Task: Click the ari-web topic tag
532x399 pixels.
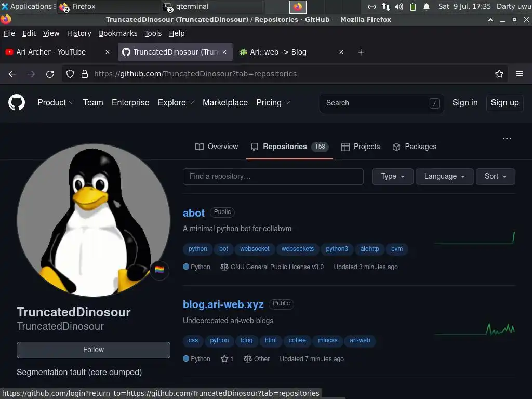Action: click(360, 340)
